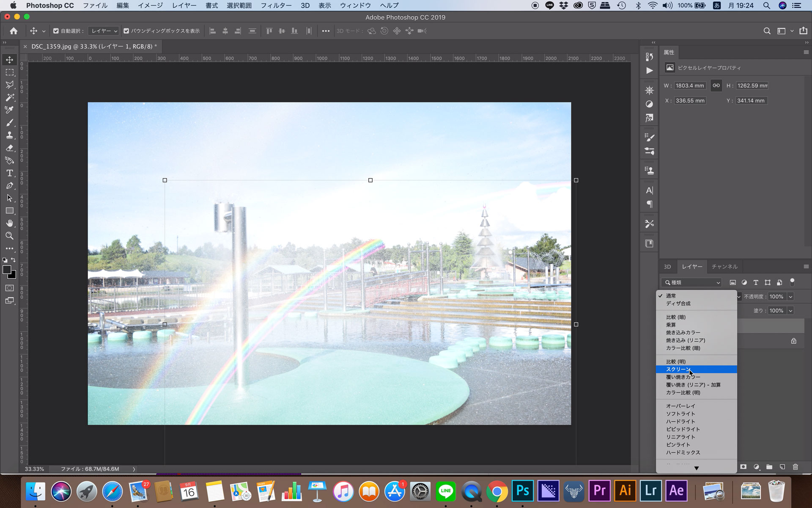Open the Filter menu
Image resolution: width=812 pixels, height=508 pixels.
[x=276, y=6]
